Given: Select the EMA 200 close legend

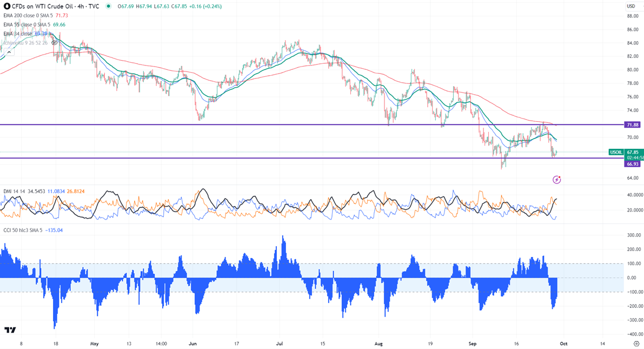Looking at the screenshot, I should click(28, 16).
